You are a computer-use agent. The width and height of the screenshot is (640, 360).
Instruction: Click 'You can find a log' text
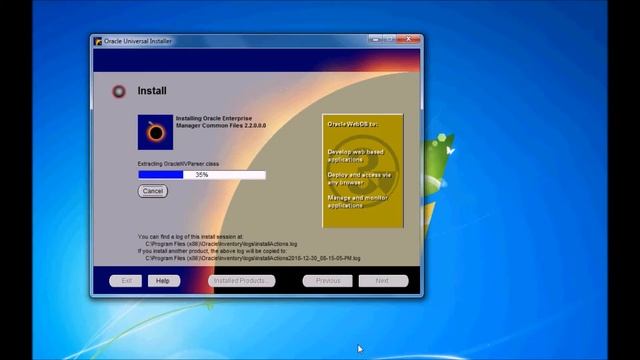(190, 236)
